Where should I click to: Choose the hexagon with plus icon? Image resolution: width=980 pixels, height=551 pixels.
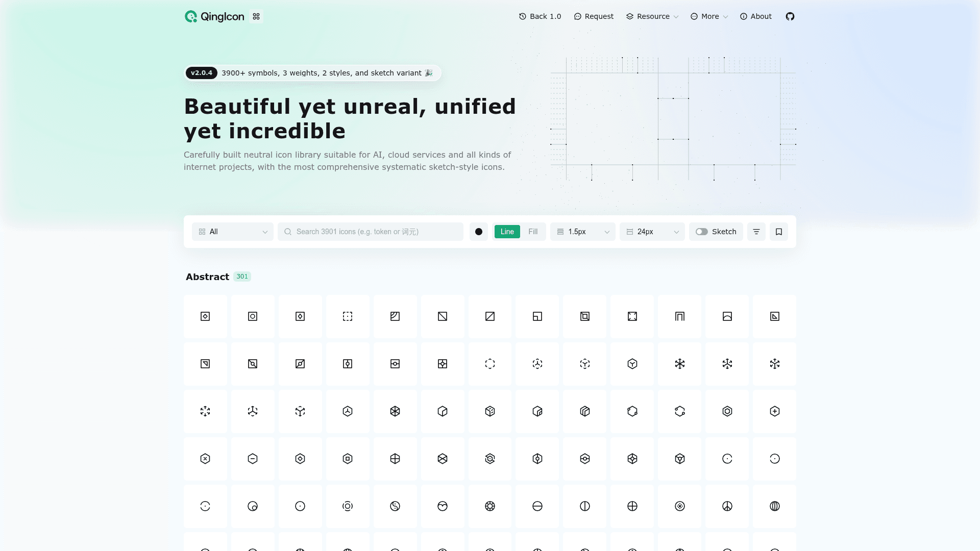coord(775,411)
